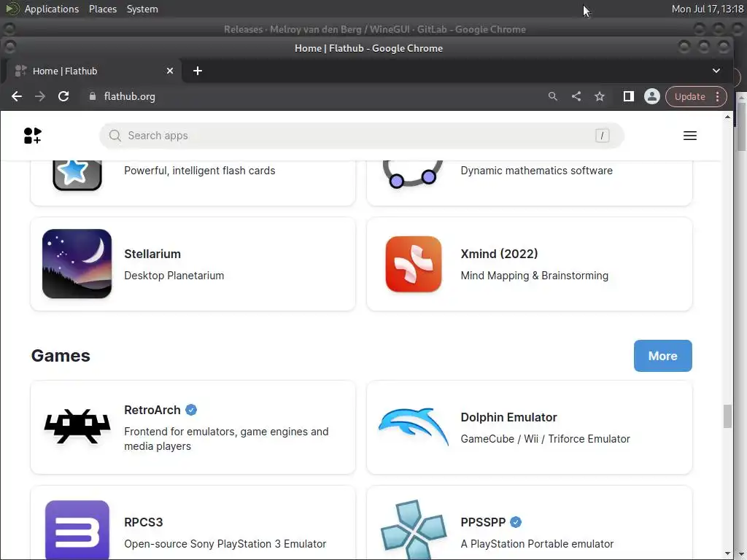Click RetroArch verified badge
This screenshot has width=747, height=560.
(x=191, y=410)
